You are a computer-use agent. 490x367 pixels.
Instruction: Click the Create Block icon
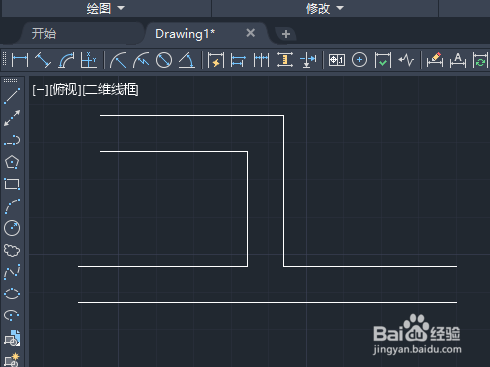12,360
